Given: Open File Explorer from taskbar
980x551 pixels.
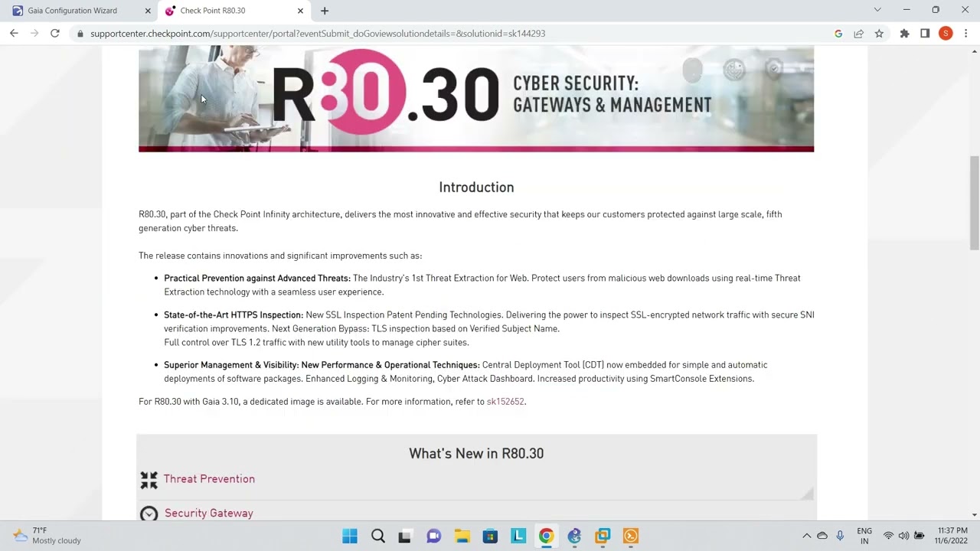Looking at the screenshot, I should (x=462, y=536).
